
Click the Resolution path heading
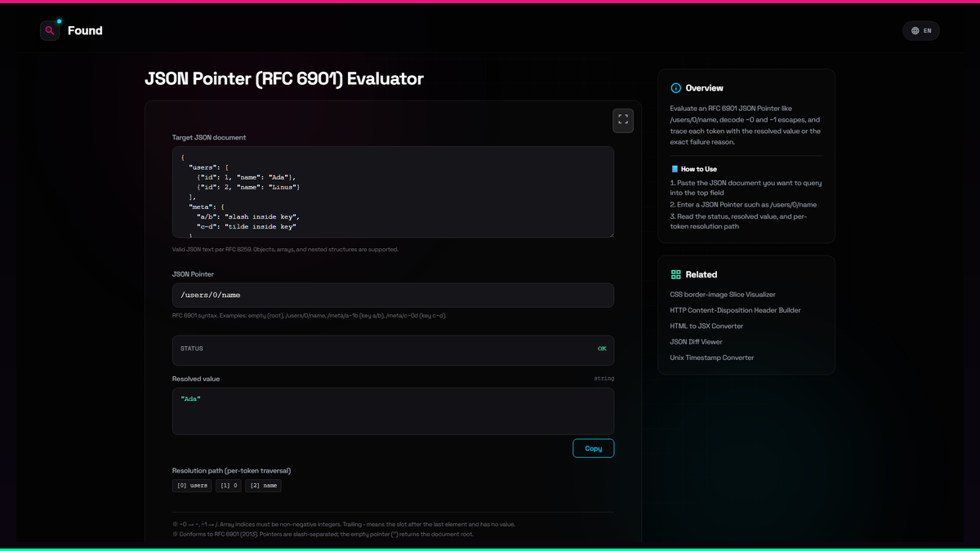click(x=231, y=471)
